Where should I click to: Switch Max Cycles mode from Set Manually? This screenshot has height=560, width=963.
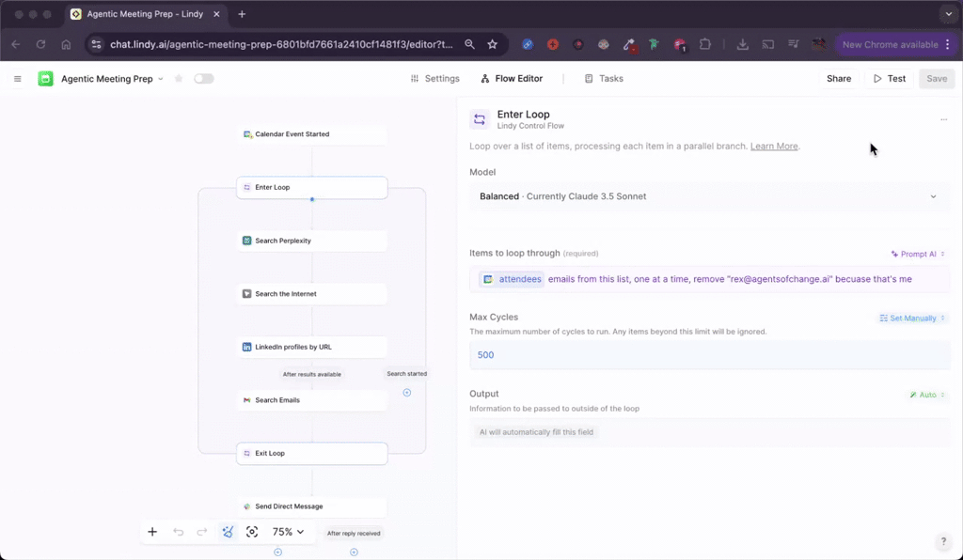point(912,319)
